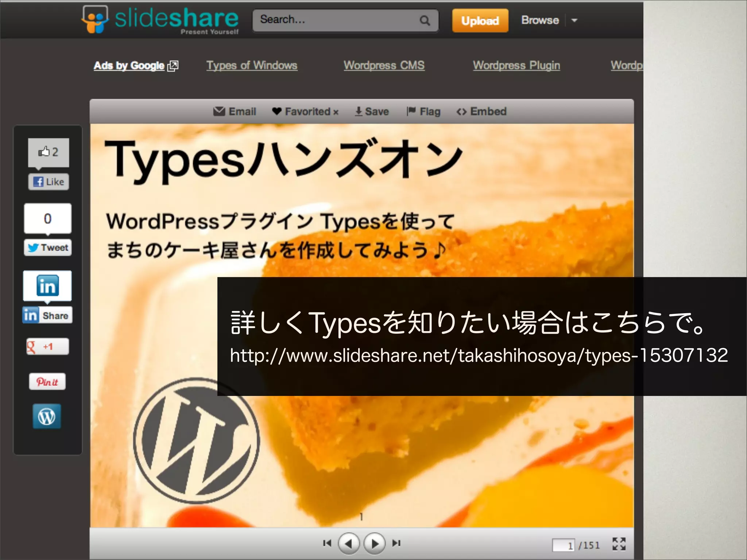Click the SlideShare logo
747x560 pixels.
(x=160, y=20)
